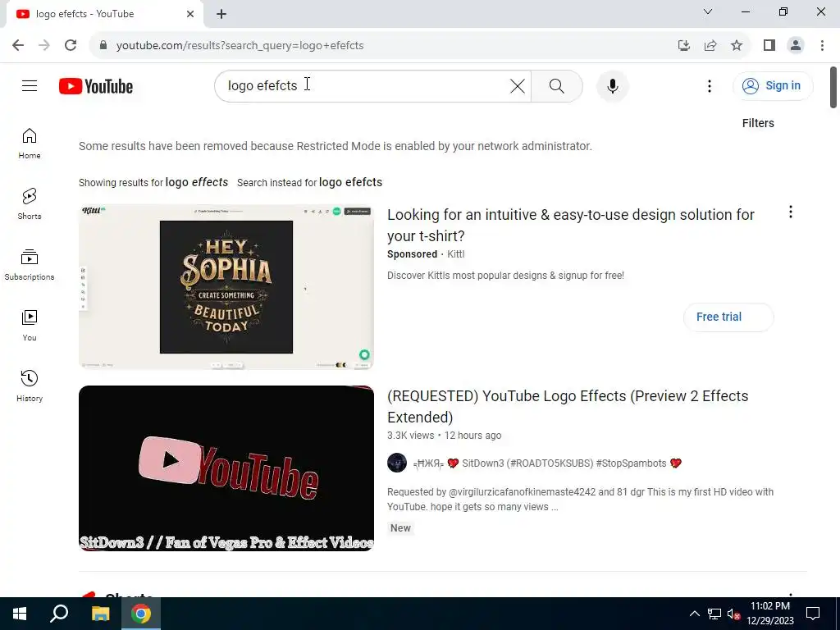Open the tab search dropdown chevron
Image resolution: width=840 pixels, height=630 pixels.
[708, 11]
